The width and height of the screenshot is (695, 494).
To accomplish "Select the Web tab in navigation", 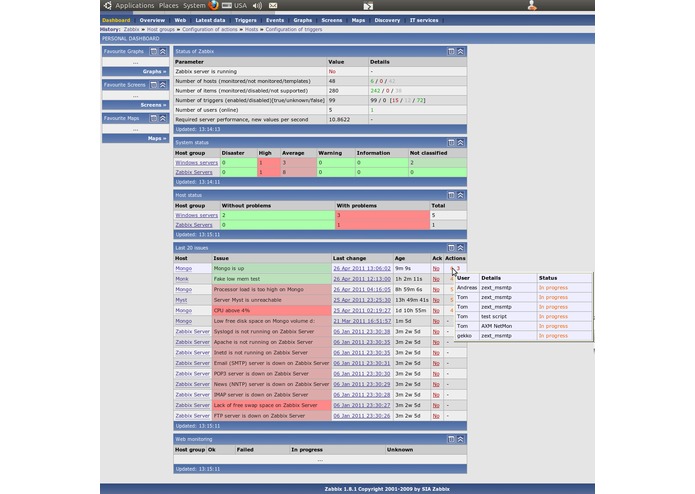I will click(x=180, y=20).
